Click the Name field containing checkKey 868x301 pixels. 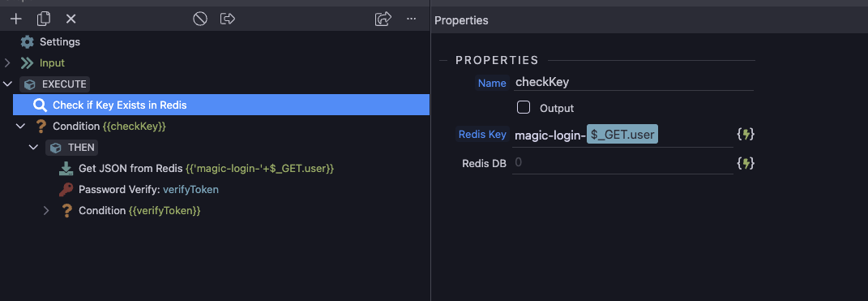click(633, 82)
